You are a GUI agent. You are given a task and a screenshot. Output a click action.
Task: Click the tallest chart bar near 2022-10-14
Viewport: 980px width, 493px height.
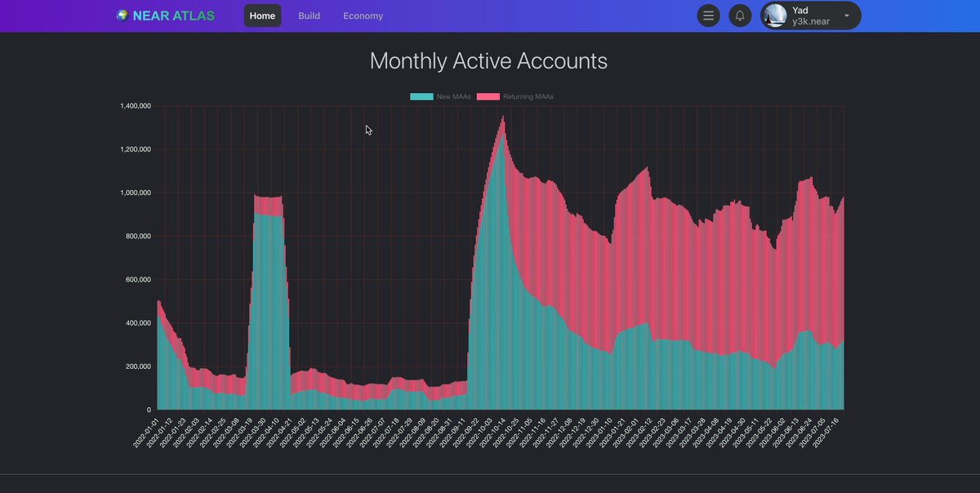tap(502, 261)
